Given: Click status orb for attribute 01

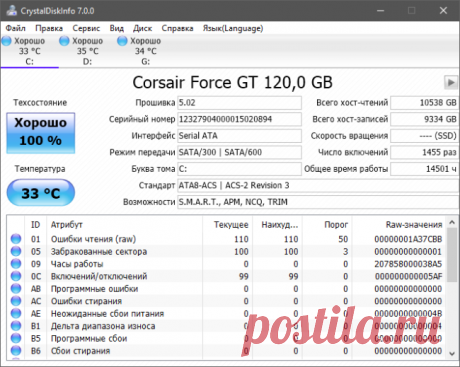Looking at the screenshot, I should coord(16,239).
